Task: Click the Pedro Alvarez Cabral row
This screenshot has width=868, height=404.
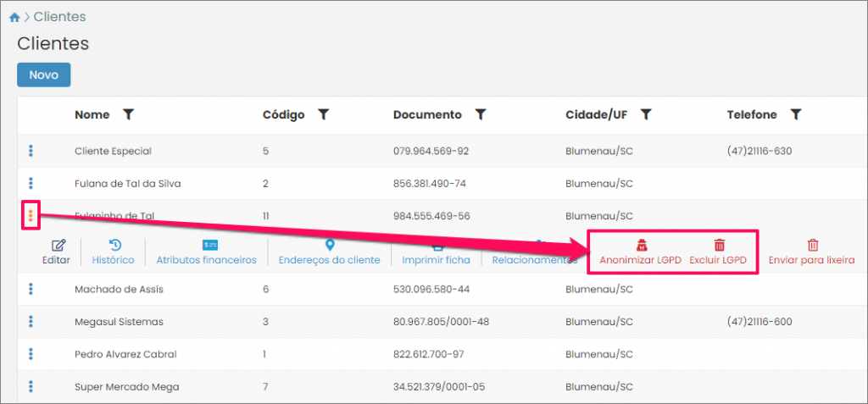Action: [x=125, y=354]
